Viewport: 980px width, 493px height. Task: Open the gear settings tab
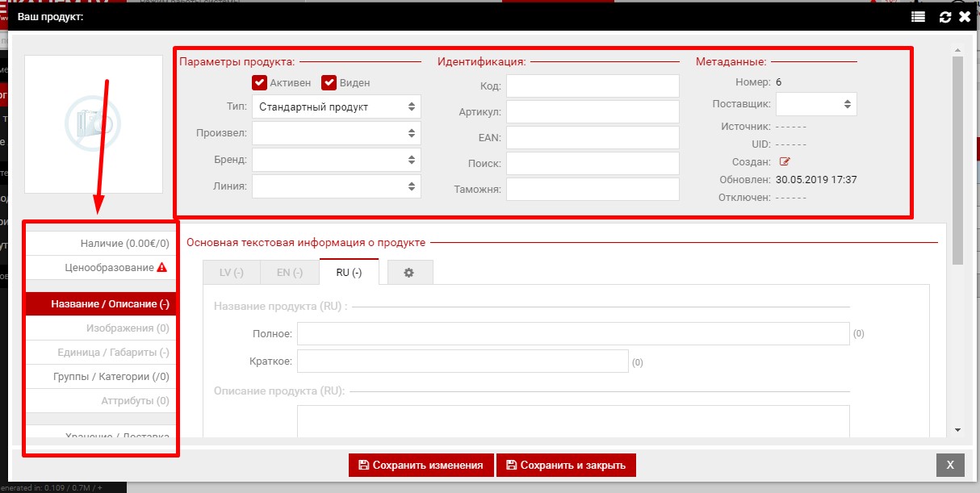[x=409, y=273]
